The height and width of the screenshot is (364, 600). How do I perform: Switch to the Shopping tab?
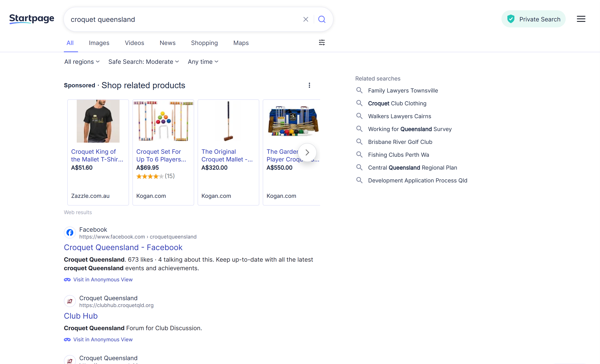(x=204, y=43)
